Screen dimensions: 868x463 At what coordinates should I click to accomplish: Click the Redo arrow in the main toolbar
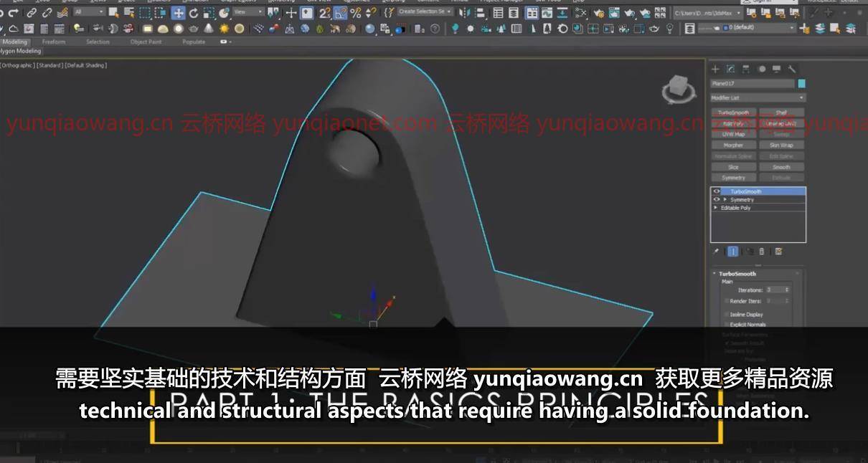click(x=13, y=13)
